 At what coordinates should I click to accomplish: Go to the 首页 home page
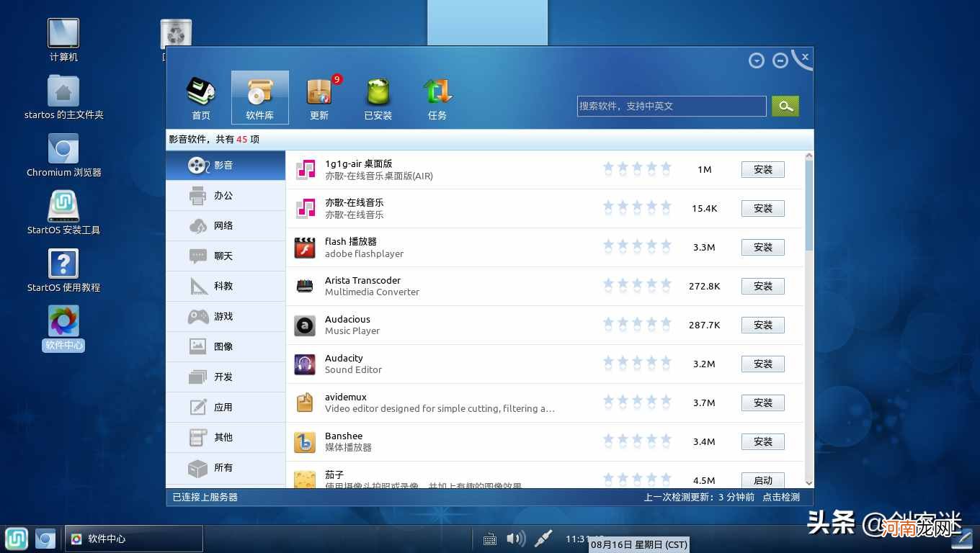(x=200, y=97)
